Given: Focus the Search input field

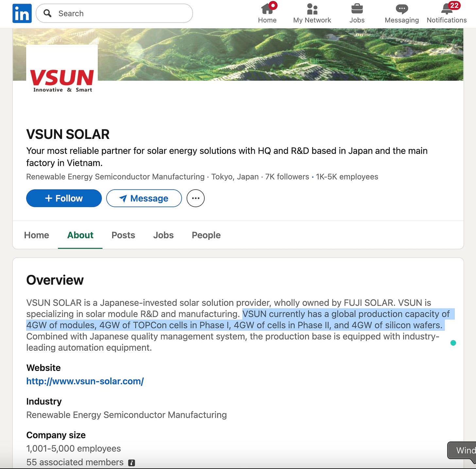Looking at the screenshot, I should click(x=114, y=13).
